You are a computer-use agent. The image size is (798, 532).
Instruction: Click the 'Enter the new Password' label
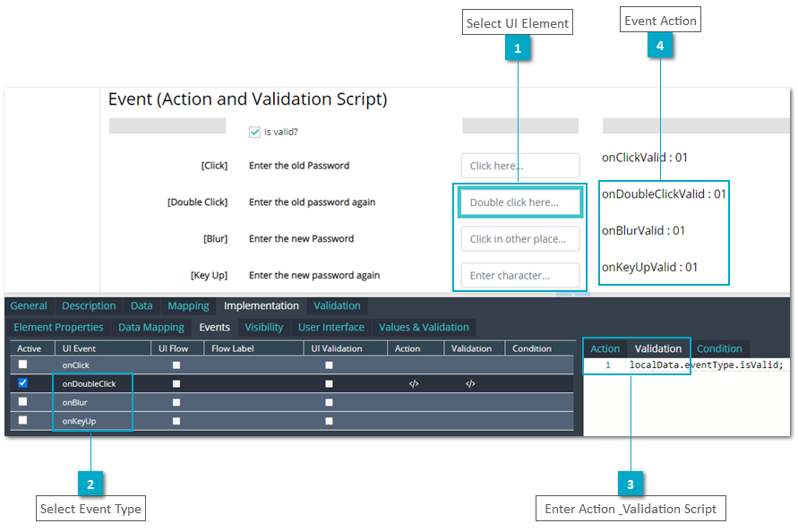coord(301,239)
